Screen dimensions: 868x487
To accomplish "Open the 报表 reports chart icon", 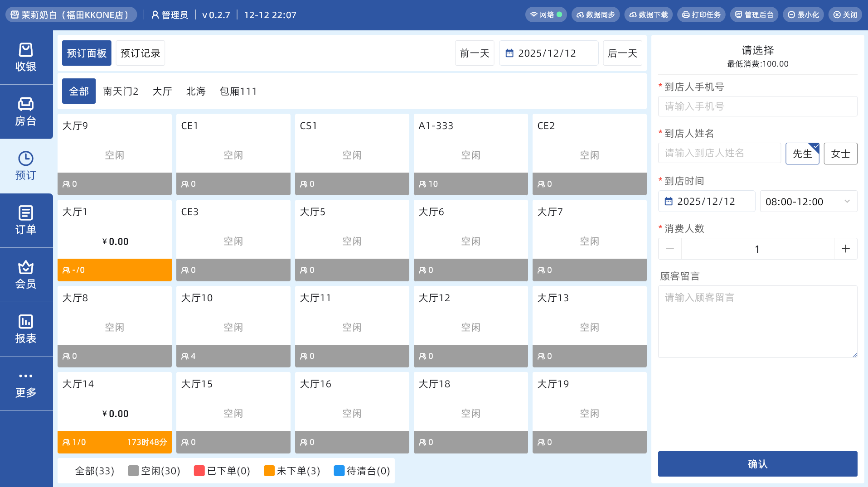I will (26, 322).
